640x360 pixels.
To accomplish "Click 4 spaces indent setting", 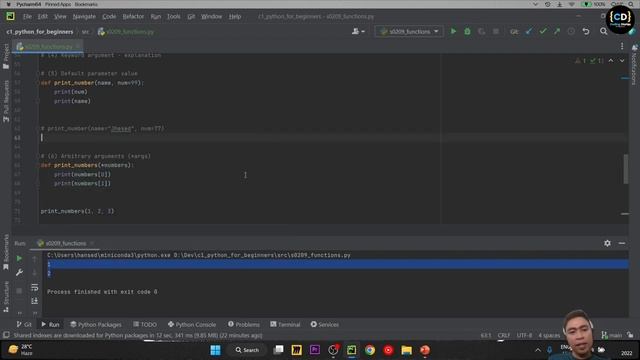I will click(x=549, y=336).
